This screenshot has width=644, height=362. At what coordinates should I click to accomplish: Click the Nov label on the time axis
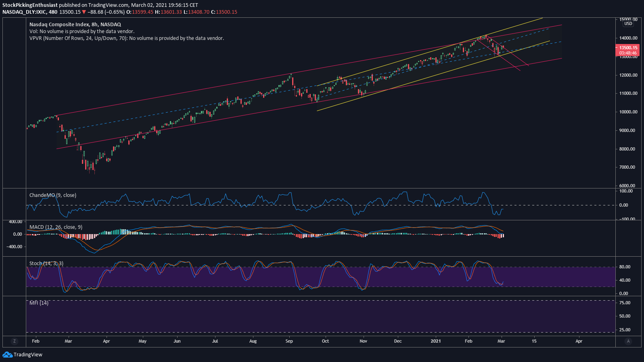click(x=364, y=341)
